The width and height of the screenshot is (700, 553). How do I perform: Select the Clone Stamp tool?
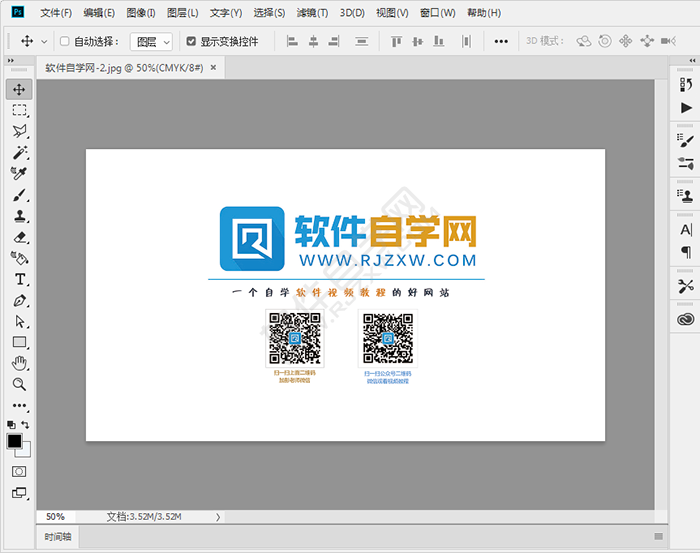click(x=19, y=216)
